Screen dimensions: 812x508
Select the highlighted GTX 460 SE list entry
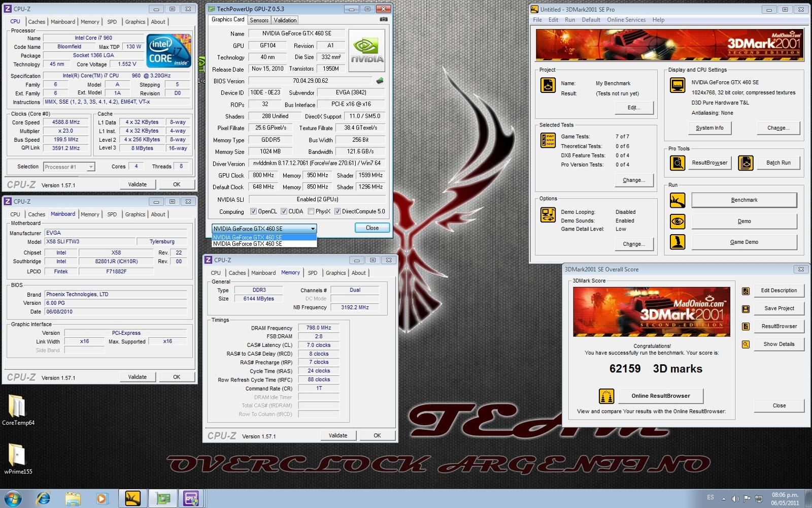[x=264, y=237]
